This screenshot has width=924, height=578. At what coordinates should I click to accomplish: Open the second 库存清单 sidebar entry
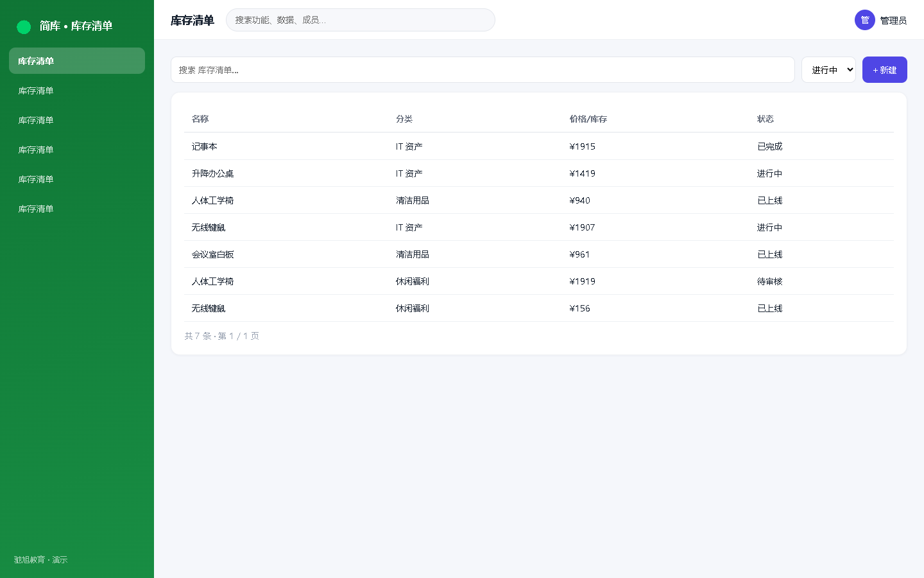(x=77, y=91)
